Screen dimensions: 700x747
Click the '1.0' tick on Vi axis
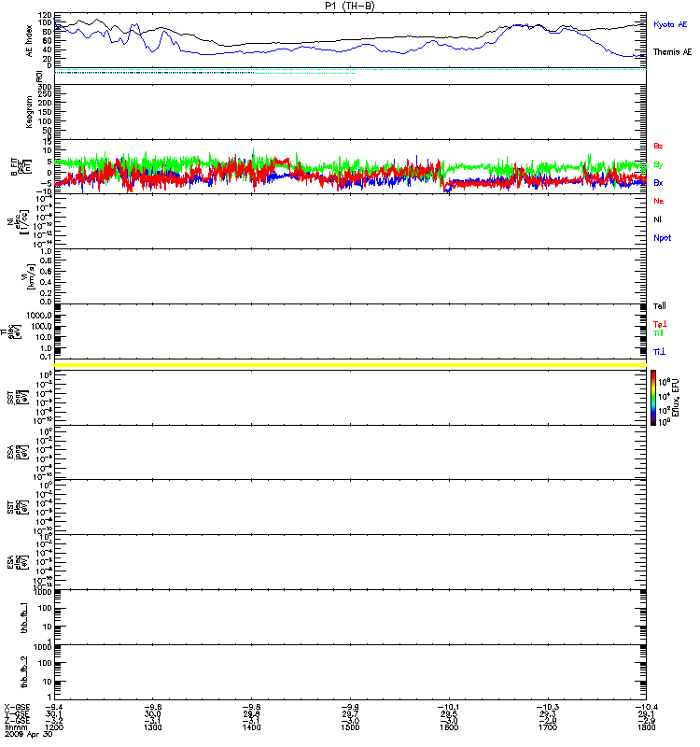46,251
